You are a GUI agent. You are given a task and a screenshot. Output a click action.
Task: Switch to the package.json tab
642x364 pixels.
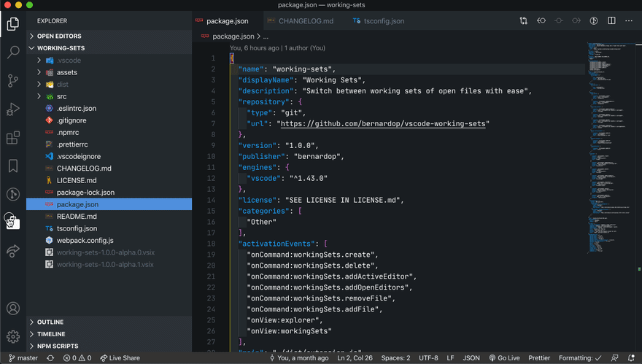(x=227, y=21)
